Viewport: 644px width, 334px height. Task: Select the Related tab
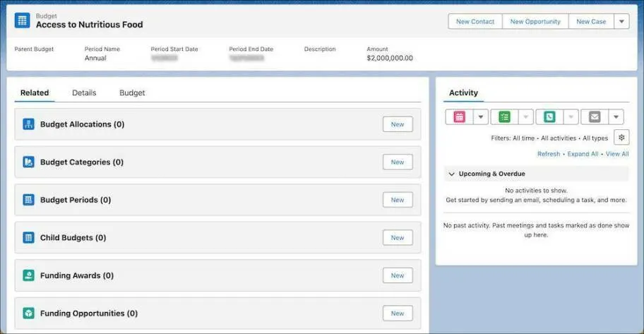[x=35, y=93]
